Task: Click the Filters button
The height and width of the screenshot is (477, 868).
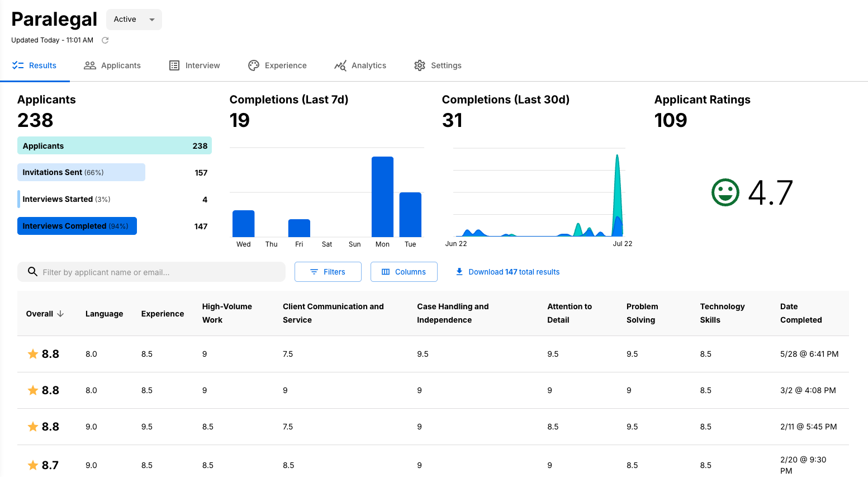Action: [328, 272]
